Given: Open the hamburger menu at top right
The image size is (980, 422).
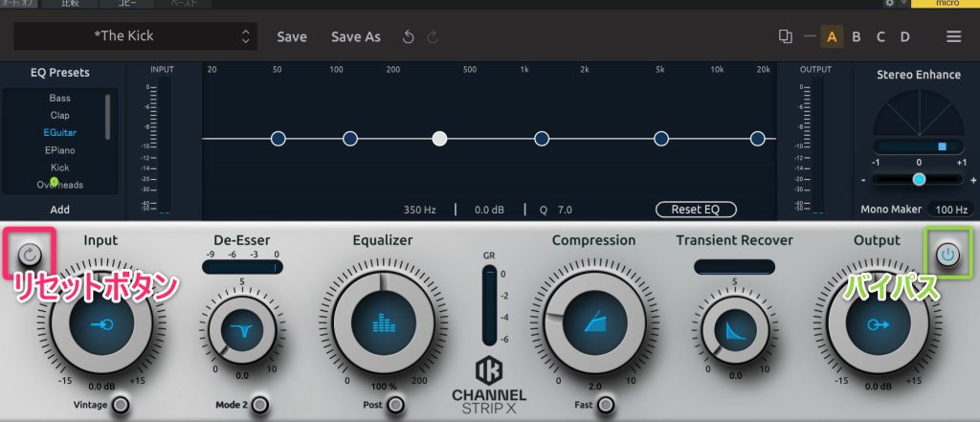Looking at the screenshot, I should (953, 37).
